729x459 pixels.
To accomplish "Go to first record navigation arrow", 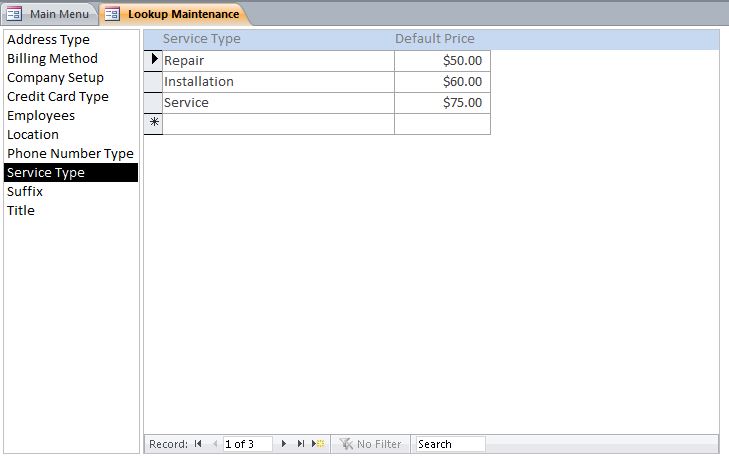I will point(198,444).
